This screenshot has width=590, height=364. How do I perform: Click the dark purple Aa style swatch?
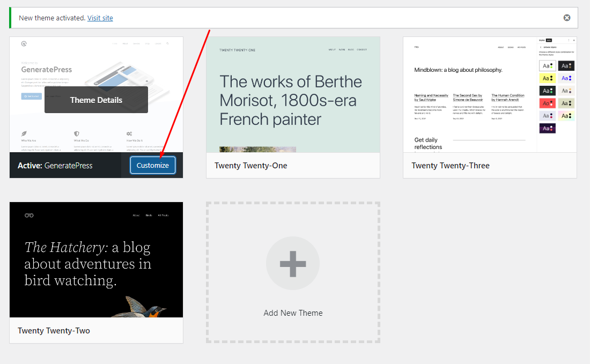point(548,128)
